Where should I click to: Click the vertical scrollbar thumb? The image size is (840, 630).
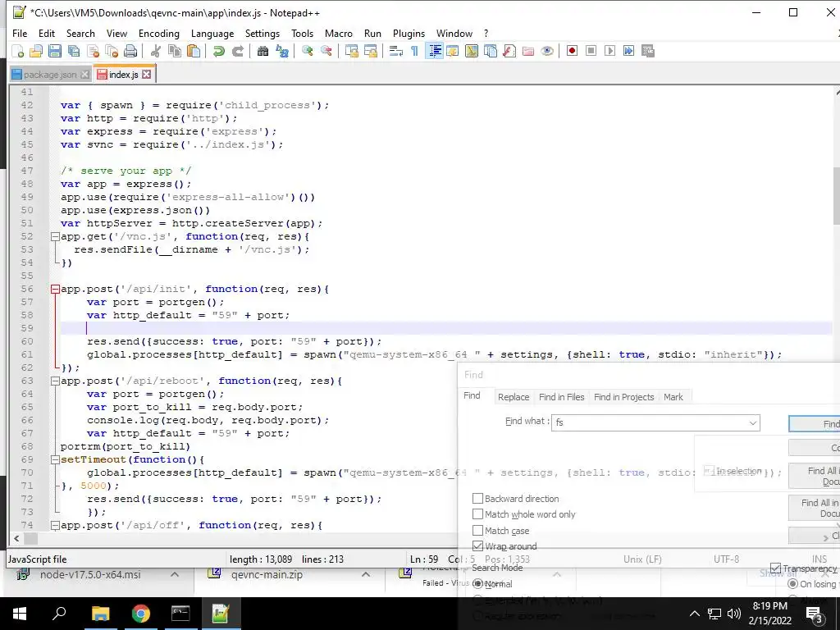[x=837, y=195]
